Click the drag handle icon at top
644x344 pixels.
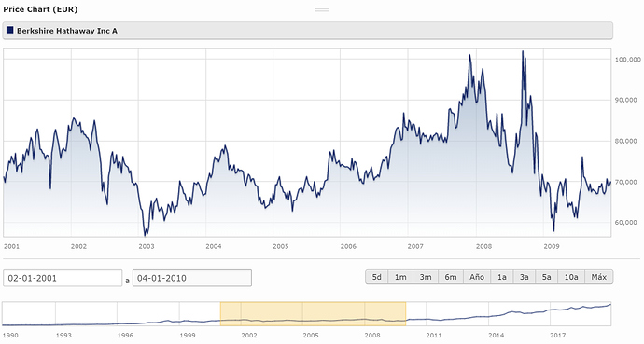point(322,9)
